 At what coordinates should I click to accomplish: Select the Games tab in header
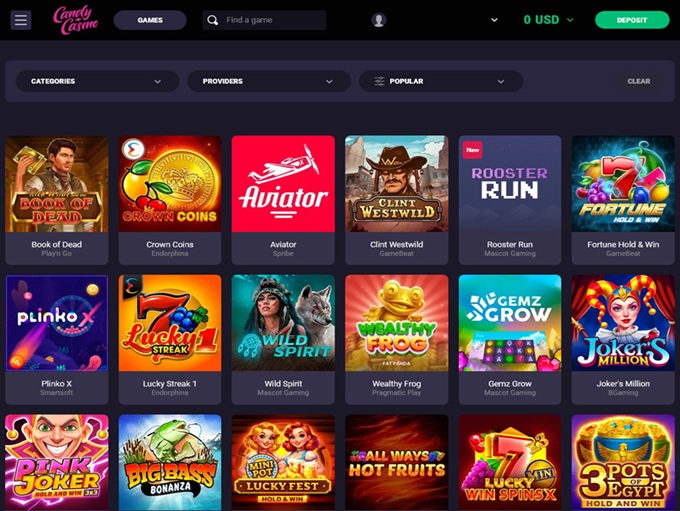click(150, 20)
